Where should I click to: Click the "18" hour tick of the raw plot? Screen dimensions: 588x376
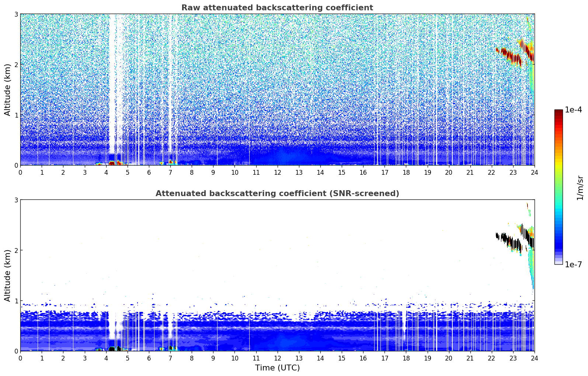[406, 172]
